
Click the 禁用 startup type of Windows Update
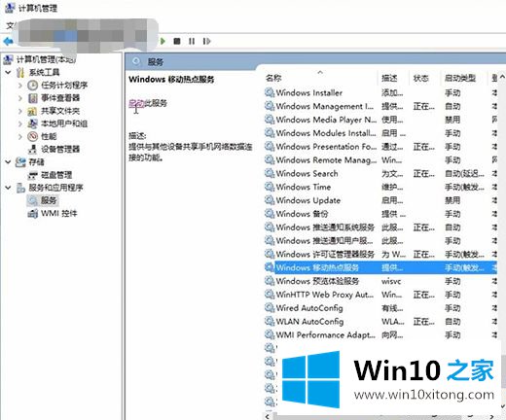(x=452, y=200)
